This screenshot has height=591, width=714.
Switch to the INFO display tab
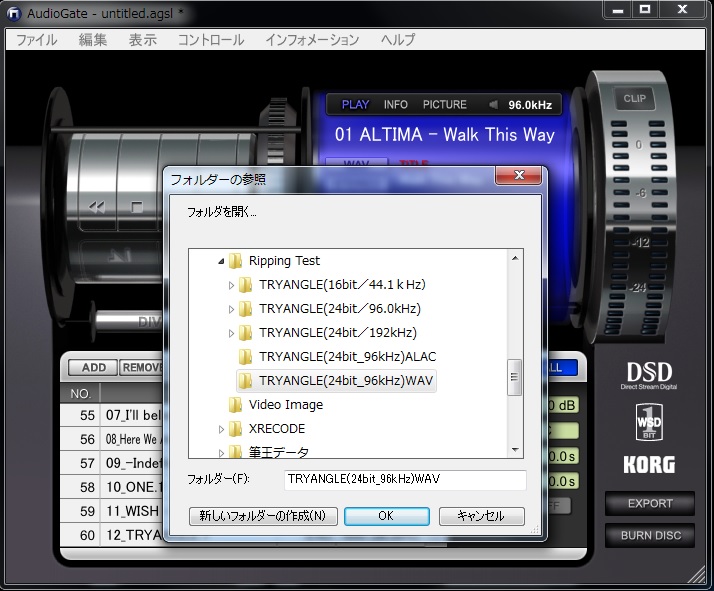pos(395,105)
